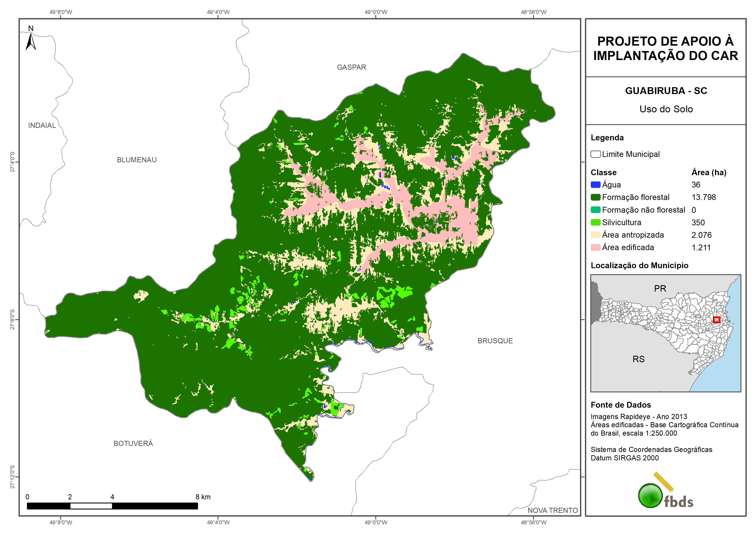The width and height of the screenshot is (756, 534).
Task: Click the Formação não florestal legend swatch
Action: [x=595, y=210]
